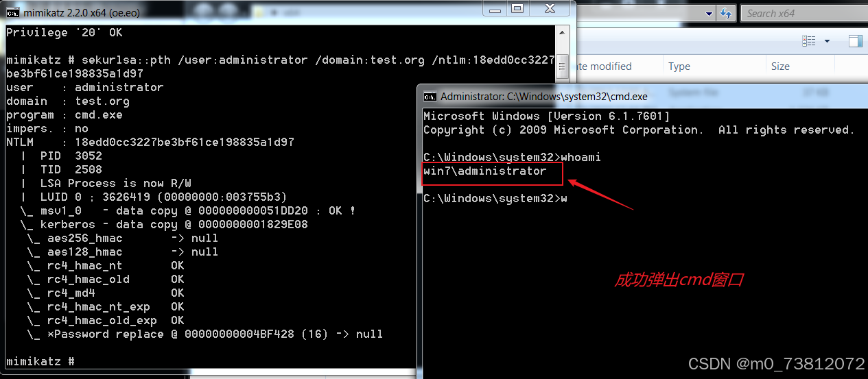Click the final "mimikatz #" prompt
This screenshot has height=379, width=868.
point(40,362)
